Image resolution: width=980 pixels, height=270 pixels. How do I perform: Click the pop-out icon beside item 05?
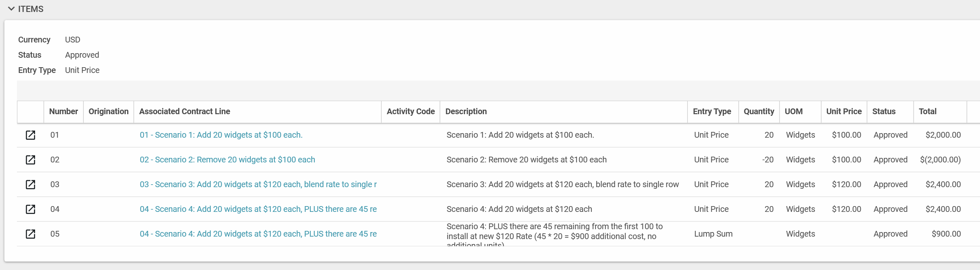tap(31, 234)
